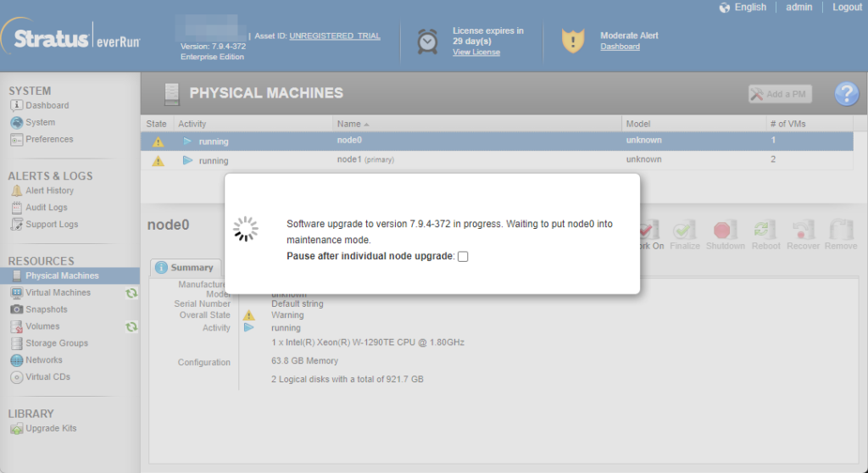
Task: Click the Storage Groups icon
Action: coord(17,343)
